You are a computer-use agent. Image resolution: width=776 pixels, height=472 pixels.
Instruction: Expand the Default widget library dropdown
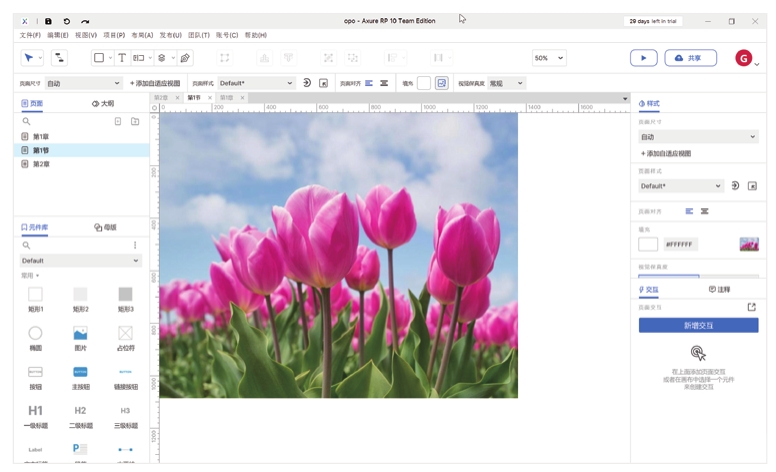[x=80, y=260]
